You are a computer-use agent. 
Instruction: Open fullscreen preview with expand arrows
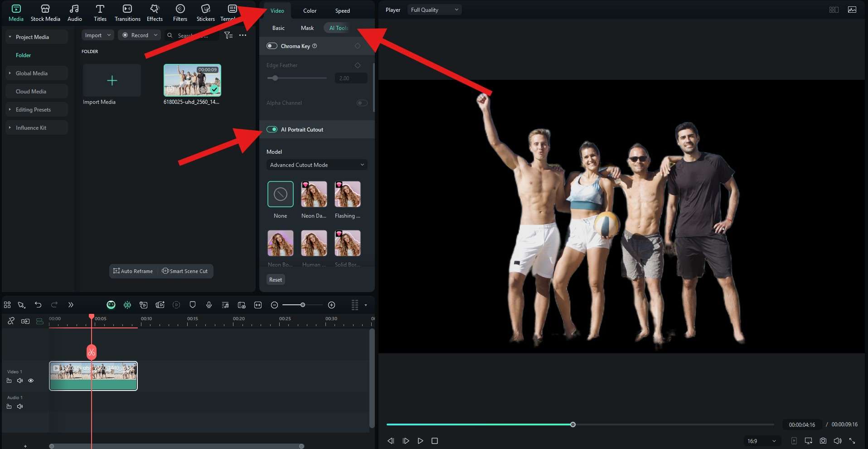(x=852, y=441)
